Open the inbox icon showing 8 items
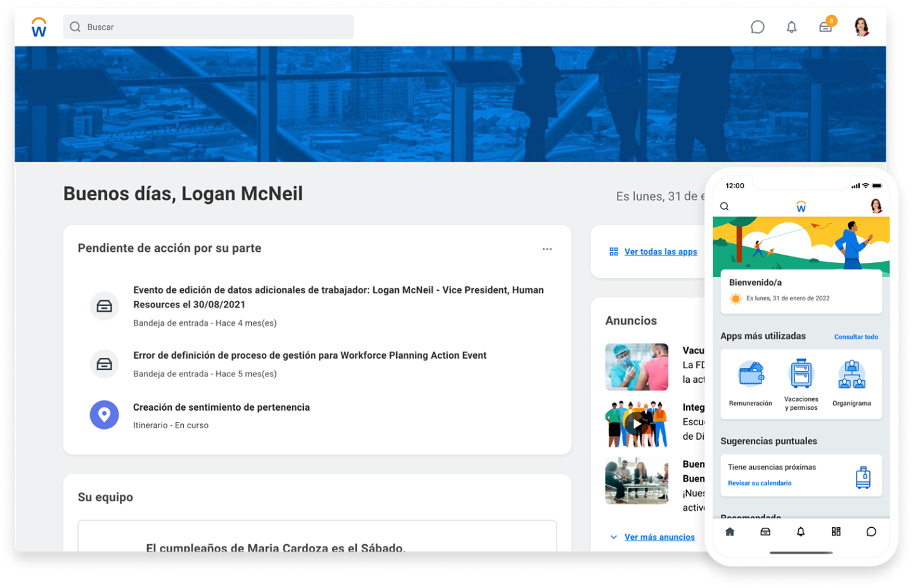The width and height of the screenshot is (913, 588). point(826,27)
